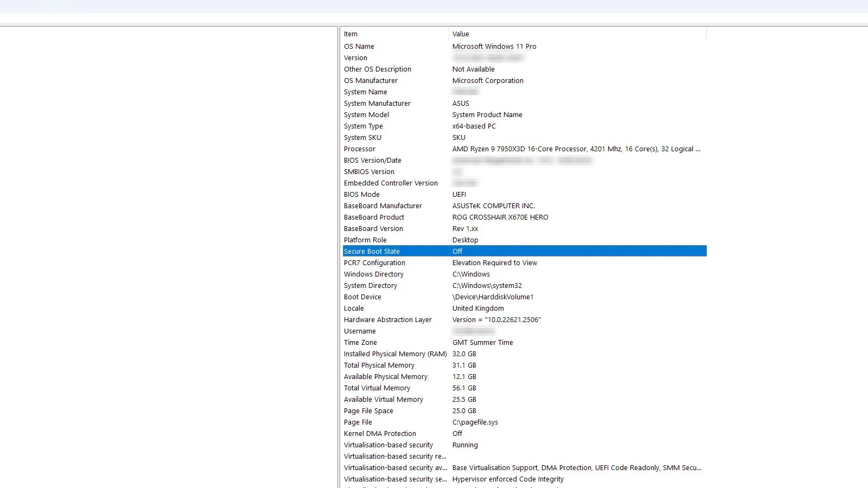
Task: Click the C:\pagefile.sys value
Action: click(475, 422)
